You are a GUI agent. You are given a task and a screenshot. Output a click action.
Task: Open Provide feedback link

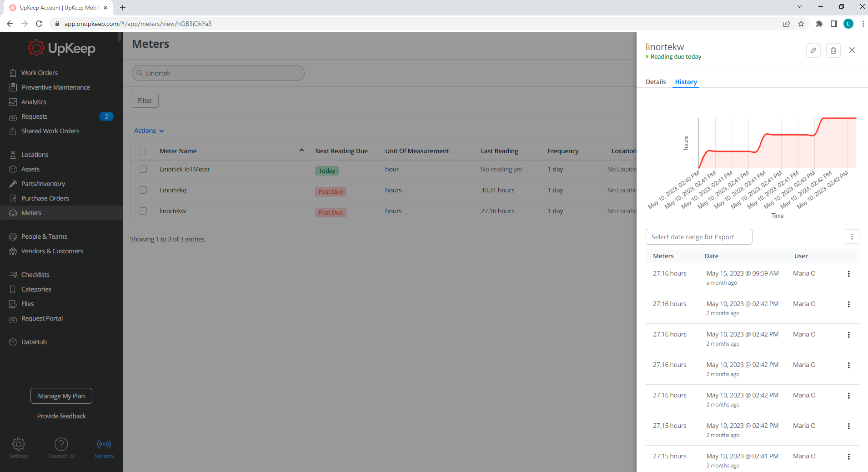point(61,416)
